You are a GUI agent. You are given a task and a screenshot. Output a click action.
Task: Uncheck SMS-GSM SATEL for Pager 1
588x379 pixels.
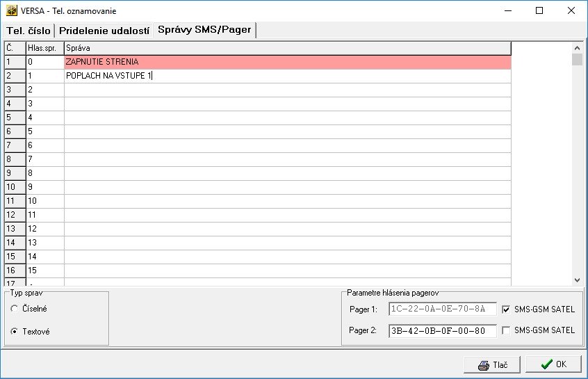[506, 309]
